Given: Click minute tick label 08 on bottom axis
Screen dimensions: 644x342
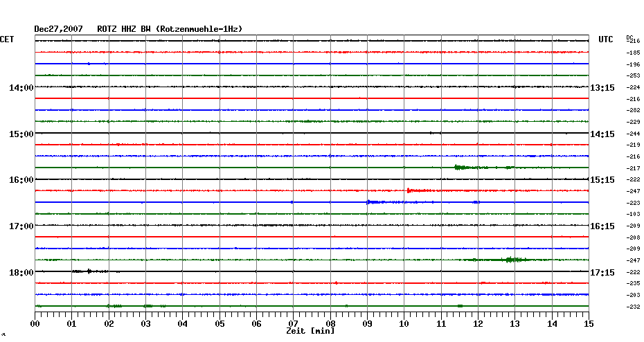Looking at the screenshot, I should click(x=330, y=324).
